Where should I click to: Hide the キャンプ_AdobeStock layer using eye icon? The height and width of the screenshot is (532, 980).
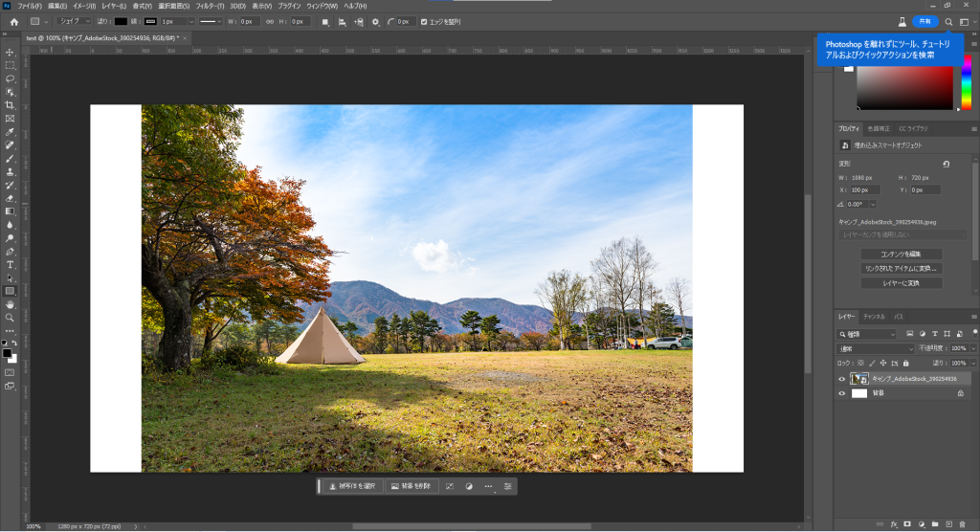[842, 379]
